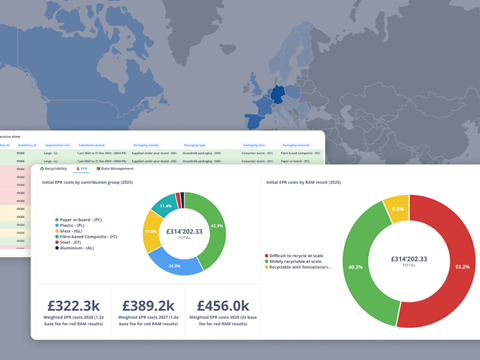
Task: Toggle Plastic (PL) legend entry
Action: click(x=70, y=225)
